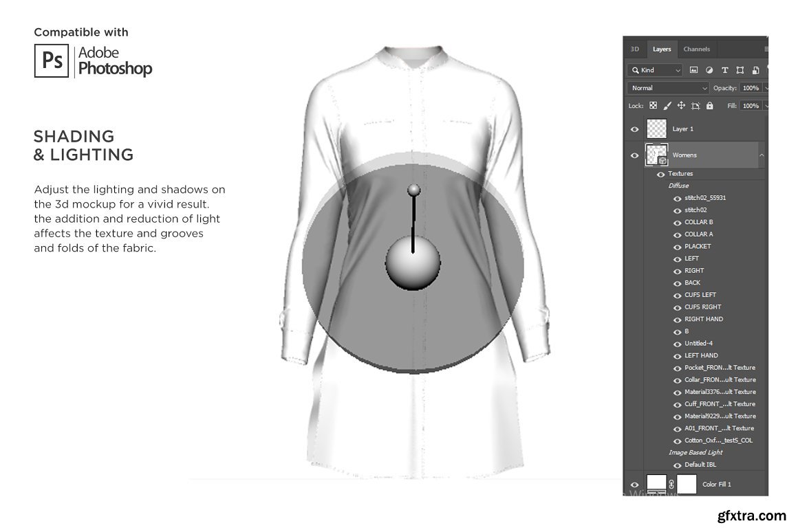This screenshot has width=798, height=532.
Task: Hide the Default IBL light
Action: point(677,465)
